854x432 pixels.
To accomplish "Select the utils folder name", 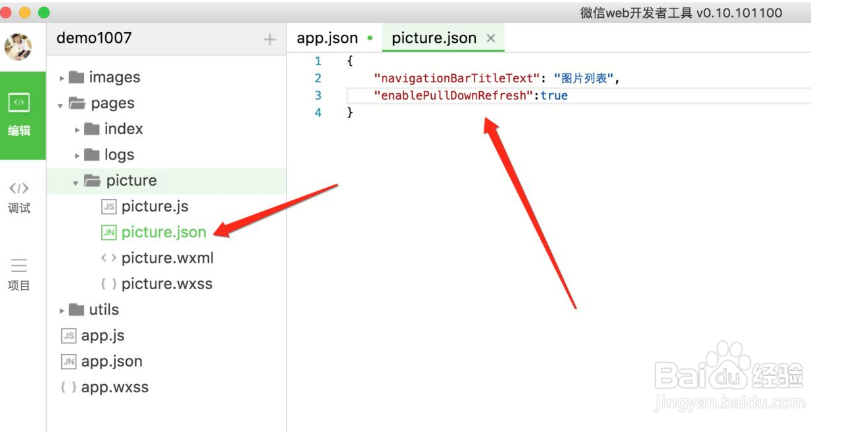I will pyautogui.click(x=104, y=309).
